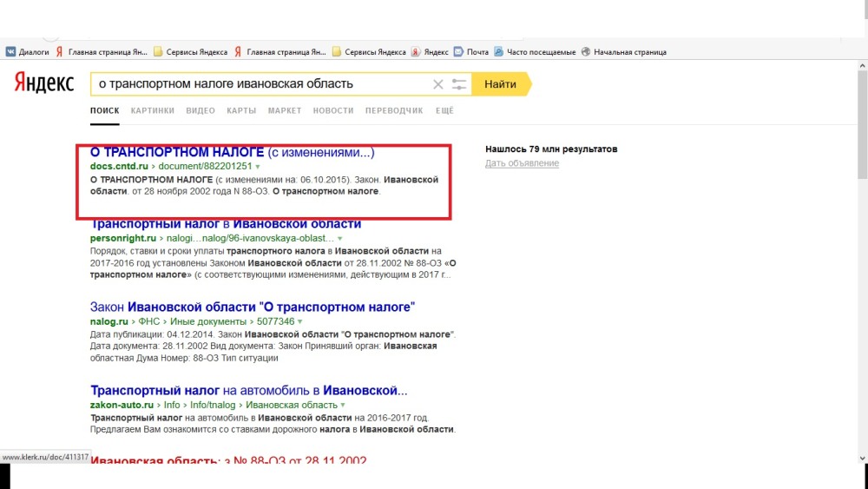Click the Яндекс logo
868x489 pixels.
(x=43, y=83)
